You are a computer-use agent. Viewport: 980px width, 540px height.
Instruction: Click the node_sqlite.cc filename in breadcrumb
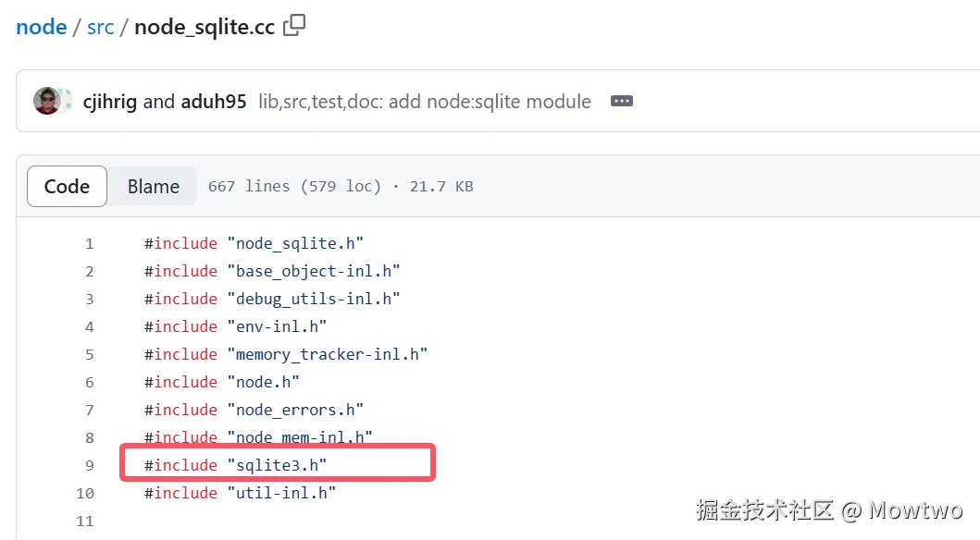pos(204,27)
